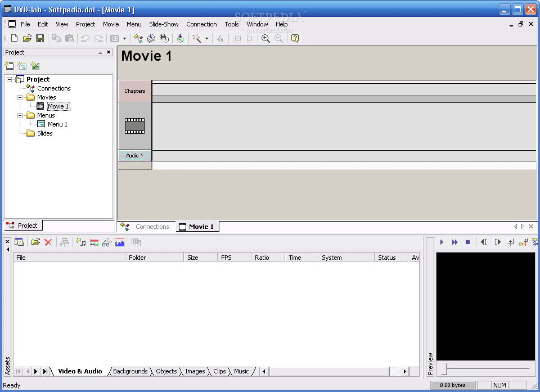
Task: Open the Connections icon in the main toolbar
Action: point(138,38)
